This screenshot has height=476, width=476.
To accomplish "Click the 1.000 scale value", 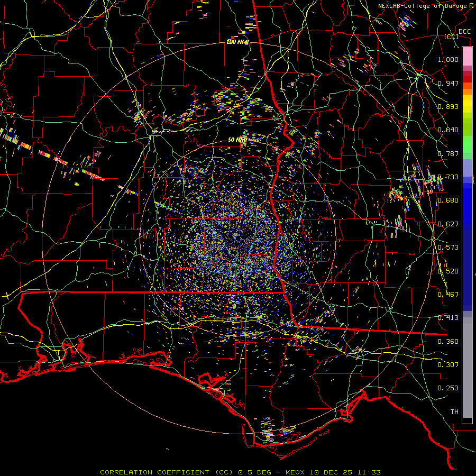I will pos(448,59).
